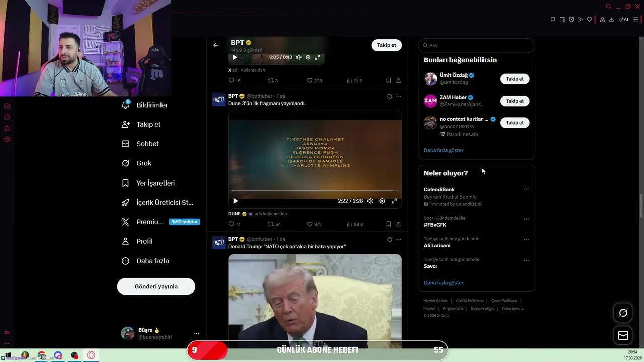
Task: Open Bildirimler notifications in sidebar
Action: pyautogui.click(x=145, y=105)
